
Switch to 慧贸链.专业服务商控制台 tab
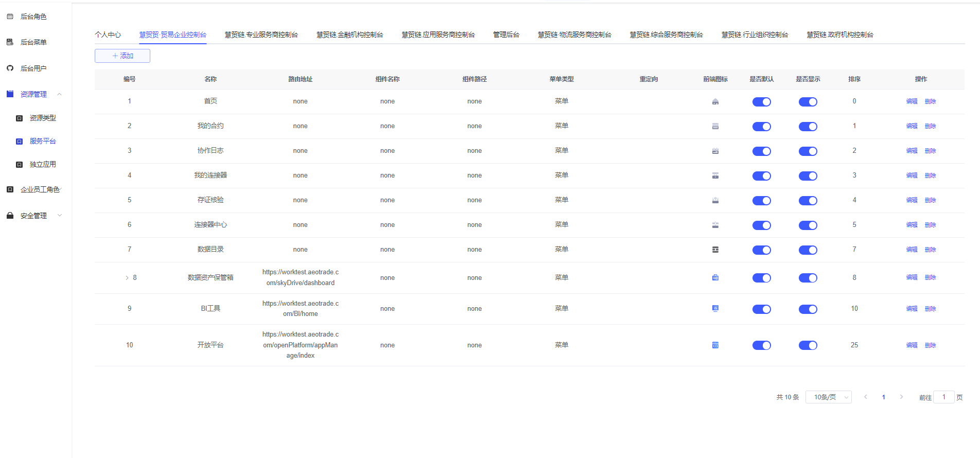click(261, 35)
